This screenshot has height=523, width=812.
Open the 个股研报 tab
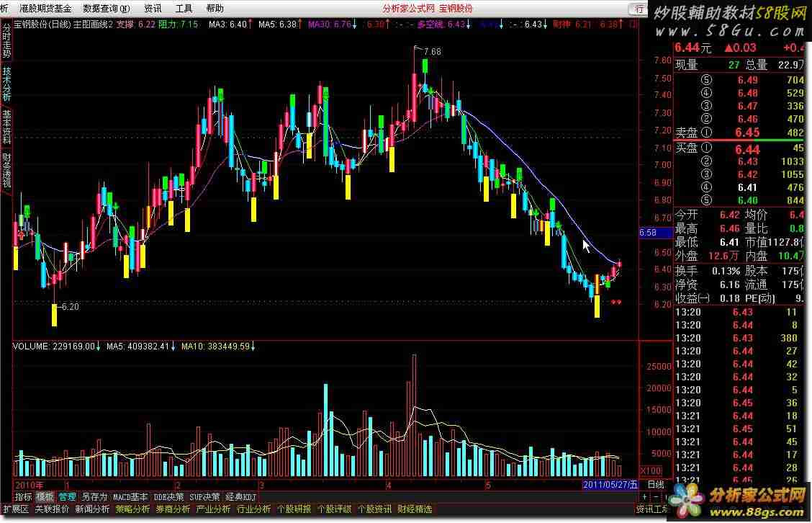click(x=294, y=509)
